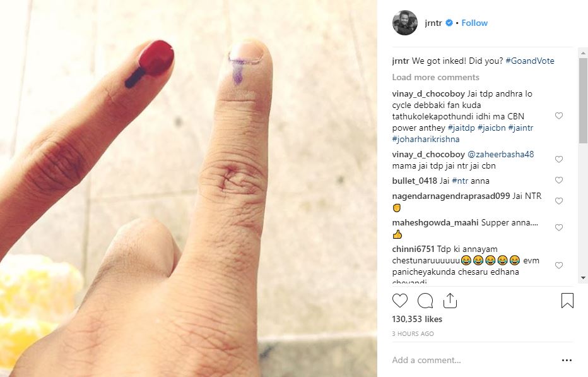Like maheshgowda_maahi's comment heart
This screenshot has height=377, width=588.
[x=559, y=227]
